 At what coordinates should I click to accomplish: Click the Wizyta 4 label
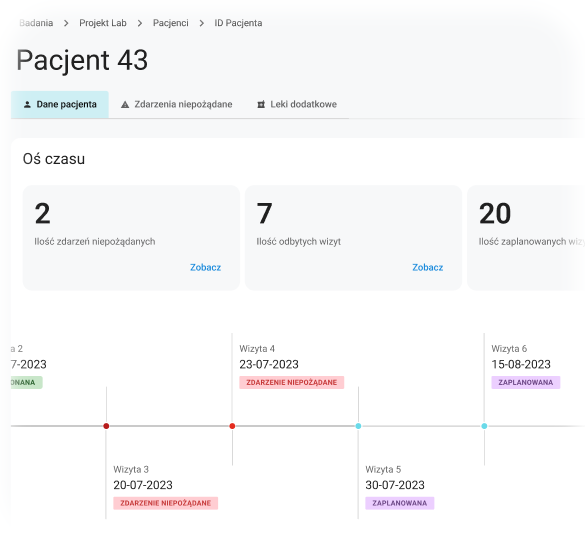click(x=257, y=349)
